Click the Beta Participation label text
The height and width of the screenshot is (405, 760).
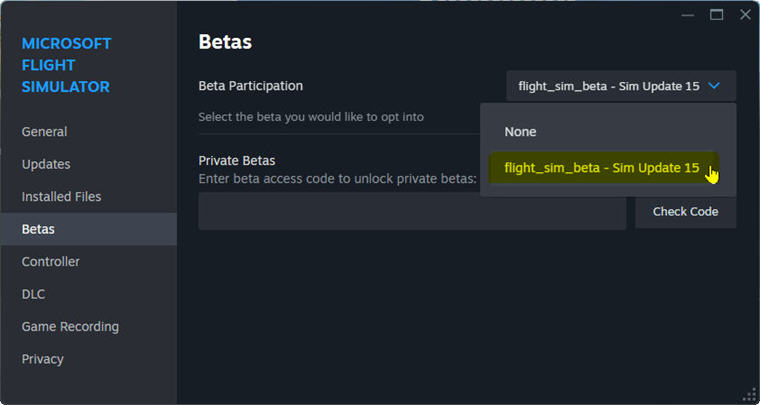point(251,86)
